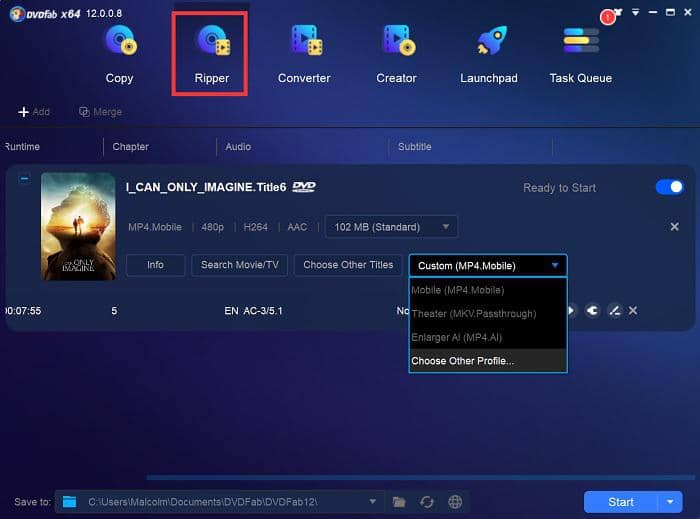Screen dimensions: 700x519
Task: Click the I Can Only Imagine poster thumbnail
Action: click(78, 226)
